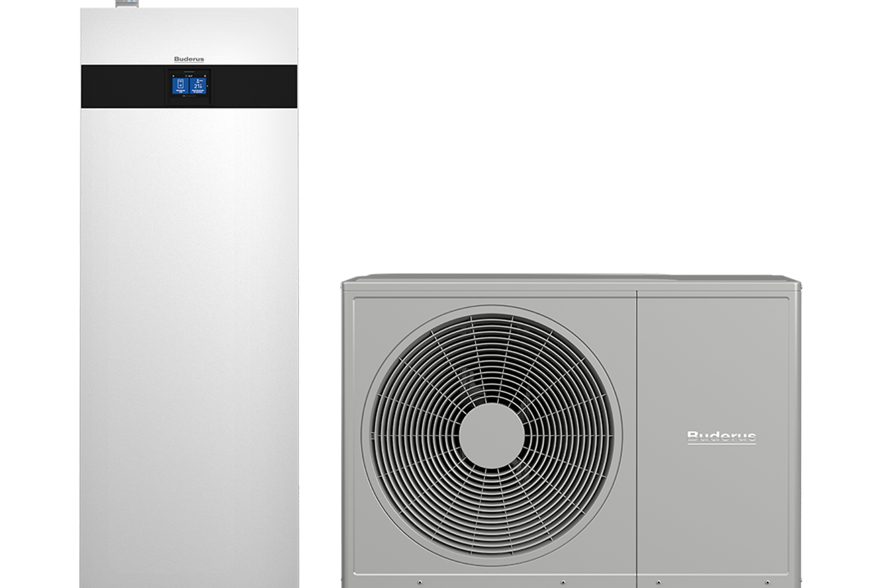The width and height of the screenshot is (882, 588).
Task: Tap the hot water tank tile on display
Action: click(x=181, y=86)
